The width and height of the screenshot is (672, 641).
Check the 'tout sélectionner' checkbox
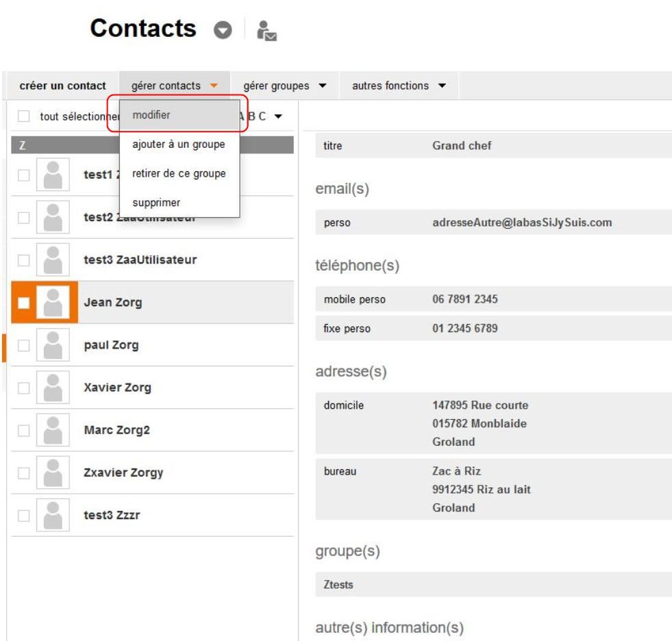coord(24,116)
